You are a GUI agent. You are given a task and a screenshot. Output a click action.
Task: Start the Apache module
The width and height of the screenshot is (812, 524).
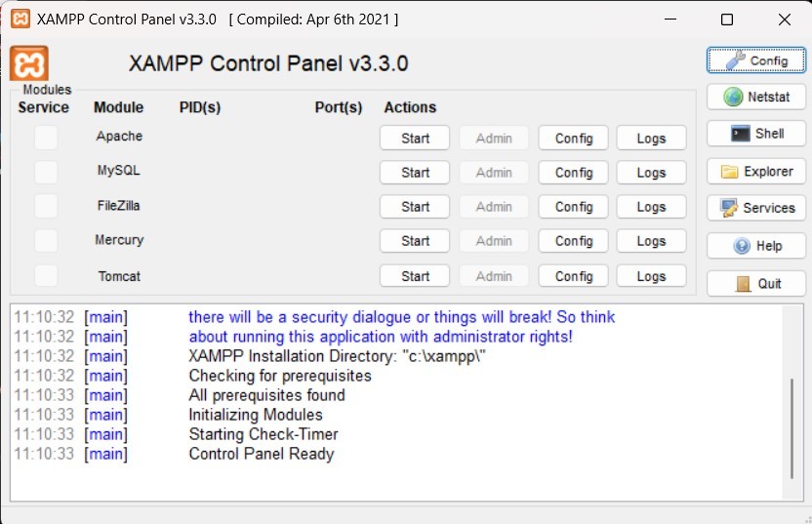415,139
